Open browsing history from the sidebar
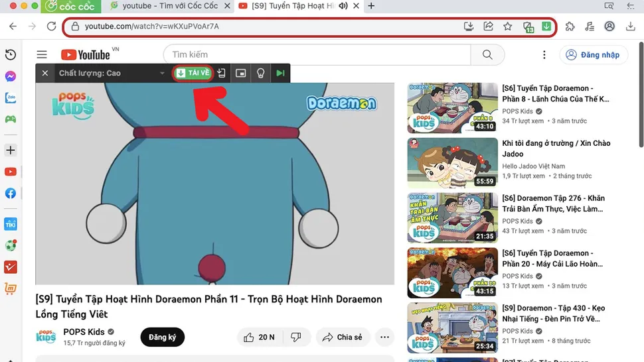Image resolution: width=644 pixels, height=362 pixels. pyautogui.click(x=11, y=55)
